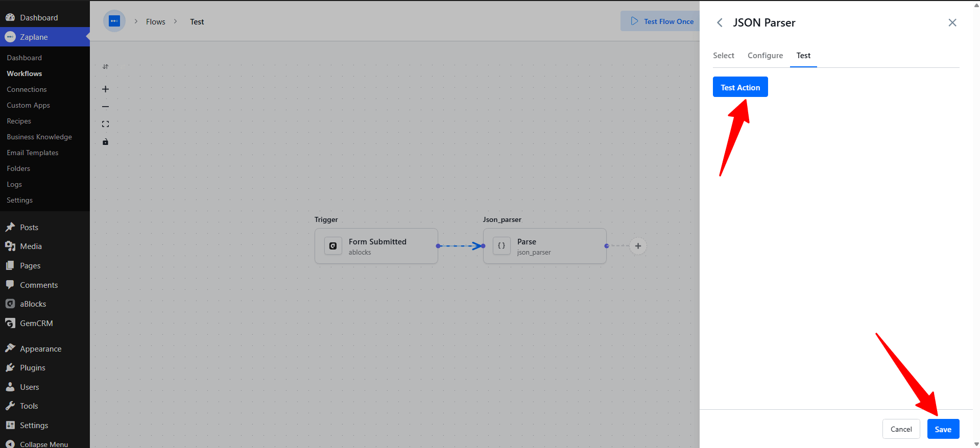This screenshot has width=980, height=448.
Task: Run the Test Action button
Action: click(x=740, y=87)
